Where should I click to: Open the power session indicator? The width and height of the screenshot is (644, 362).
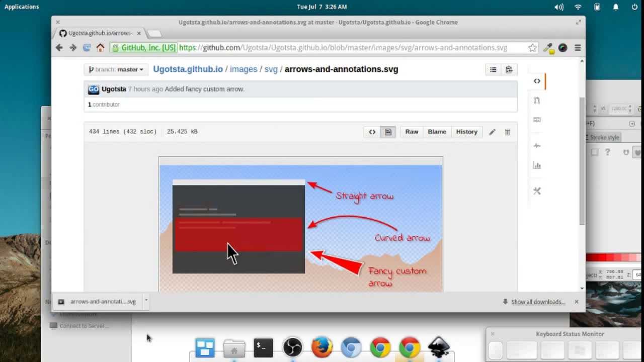pyautogui.click(x=634, y=7)
